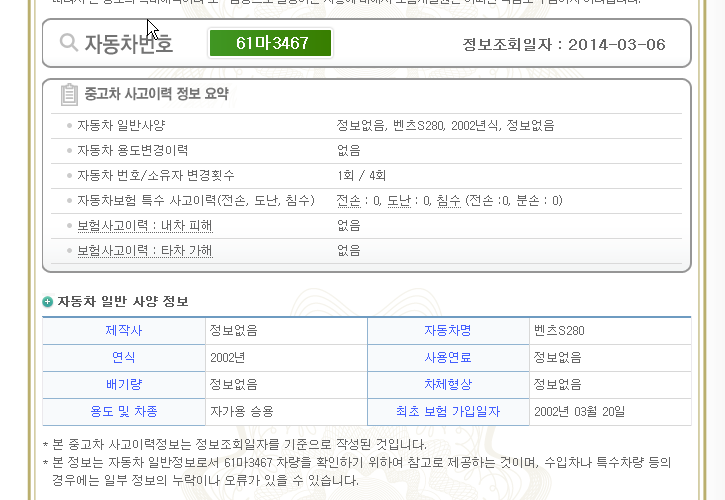Click the 자동차명 header cell
This screenshot has width=725, height=500.
click(449, 331)
